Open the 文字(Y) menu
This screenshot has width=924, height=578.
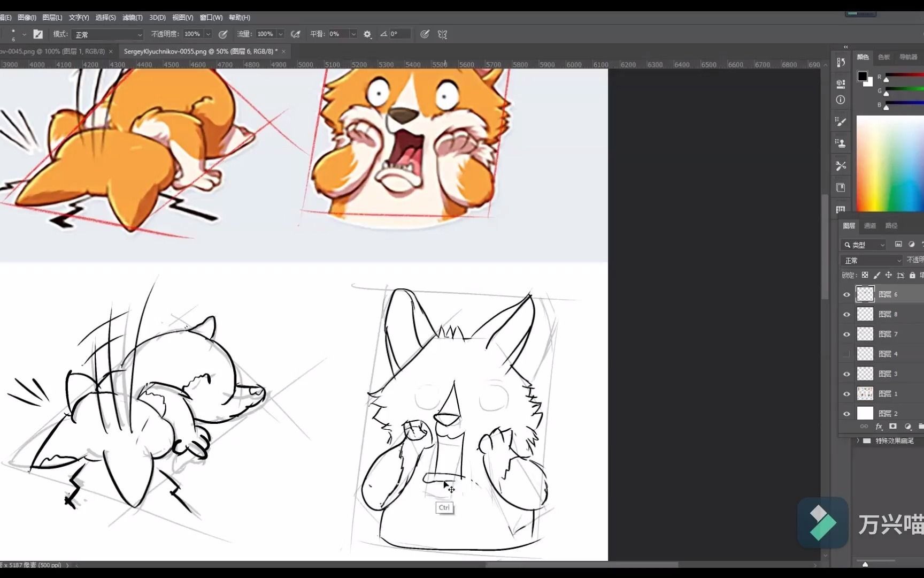pyautogui.click(x=79, y=18)
